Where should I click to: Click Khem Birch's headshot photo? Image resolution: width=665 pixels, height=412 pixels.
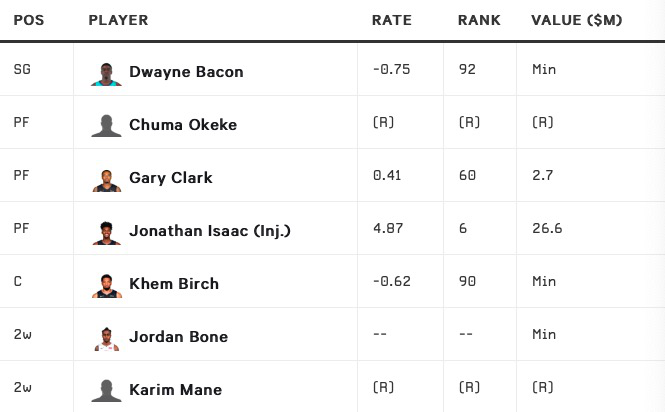[105, 284]
